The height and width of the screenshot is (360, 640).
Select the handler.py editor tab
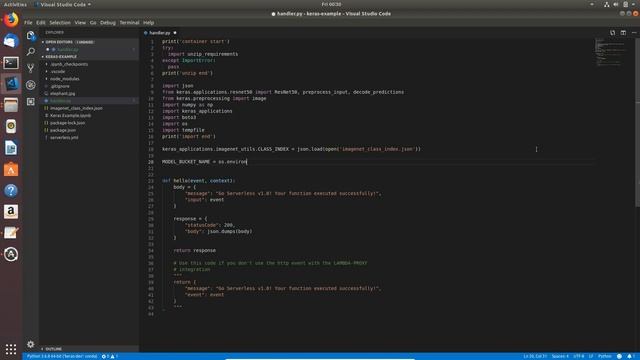[160, 33]
